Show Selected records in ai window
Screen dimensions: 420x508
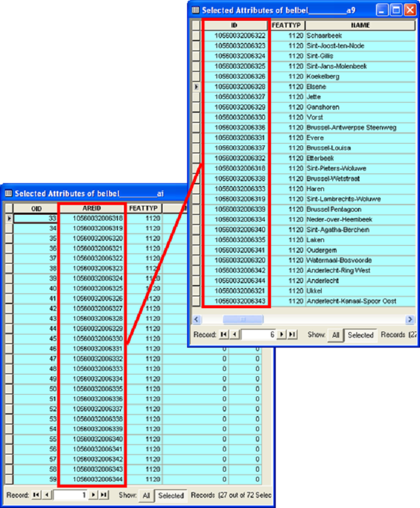[171, 495]
